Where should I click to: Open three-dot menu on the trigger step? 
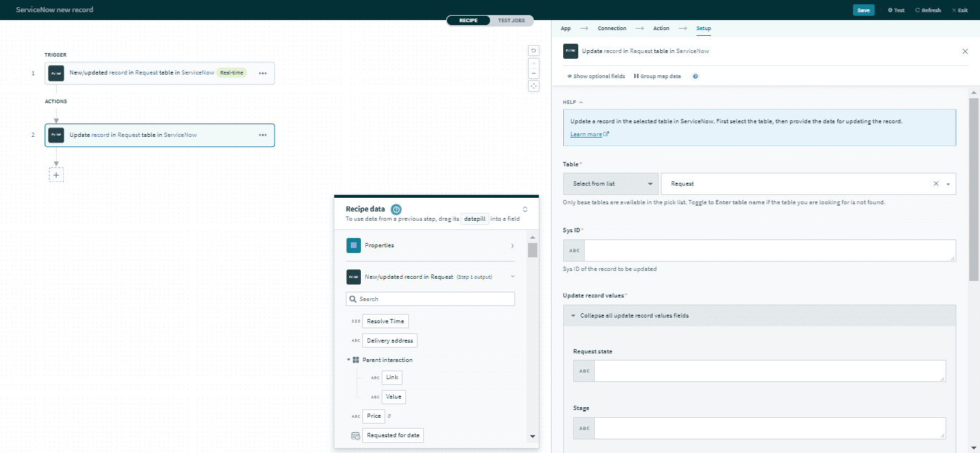(263, 73)
